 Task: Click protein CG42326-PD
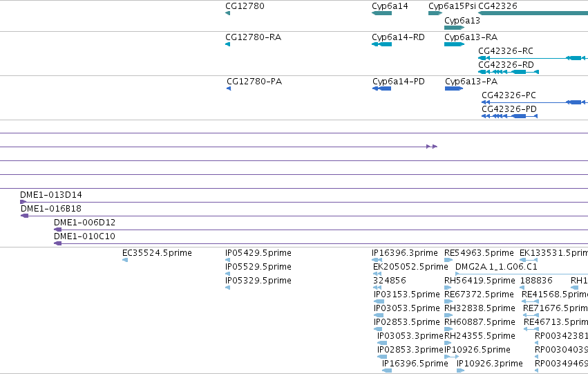[509, 109]
